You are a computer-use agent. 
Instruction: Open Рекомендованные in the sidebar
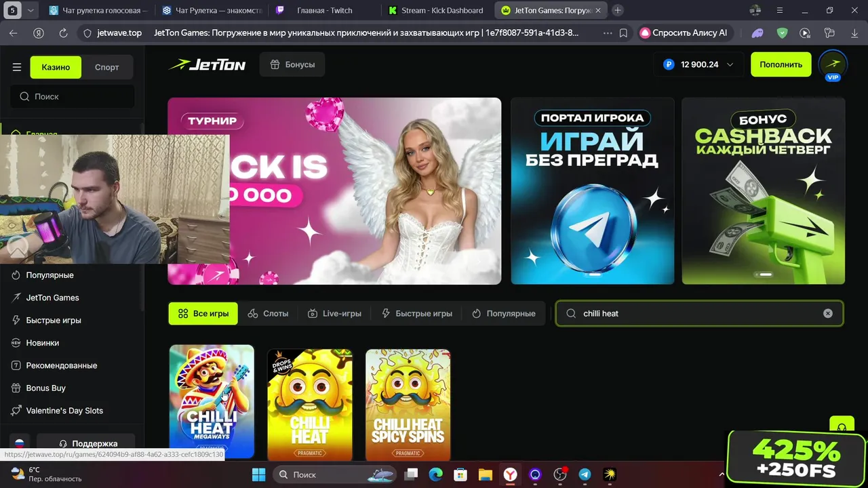pyautogui.click(x=61, y=365)
